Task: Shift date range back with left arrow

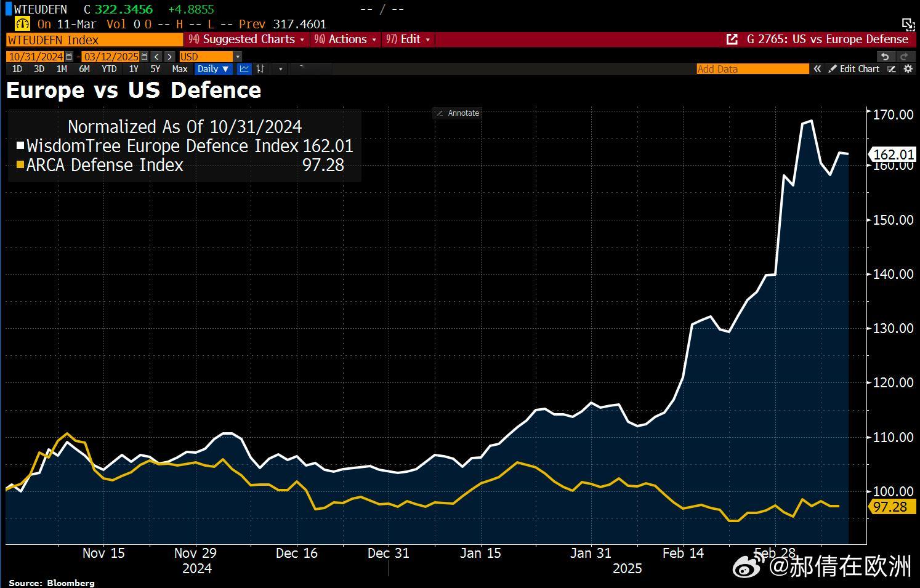Action: point(156,57)
